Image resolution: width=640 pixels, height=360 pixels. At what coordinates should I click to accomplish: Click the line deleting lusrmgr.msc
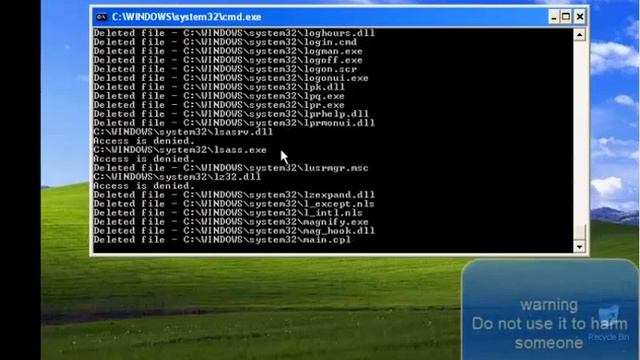point(231,168)
